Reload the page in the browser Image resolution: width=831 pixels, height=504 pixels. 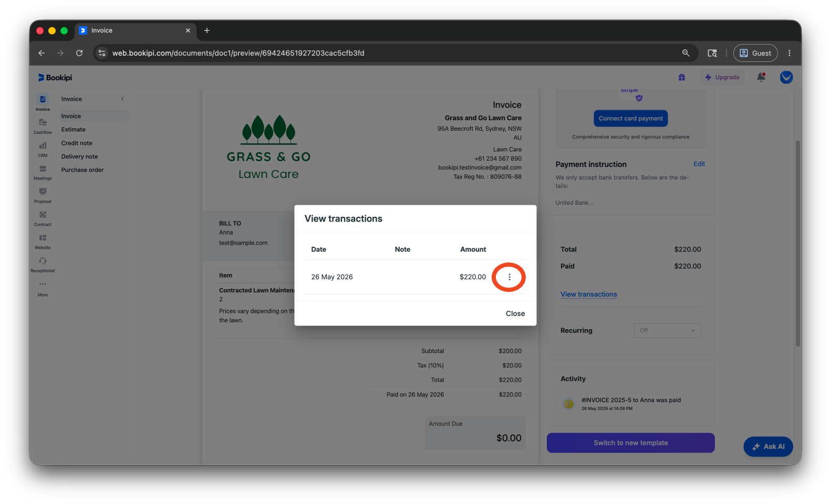[79, 53]
